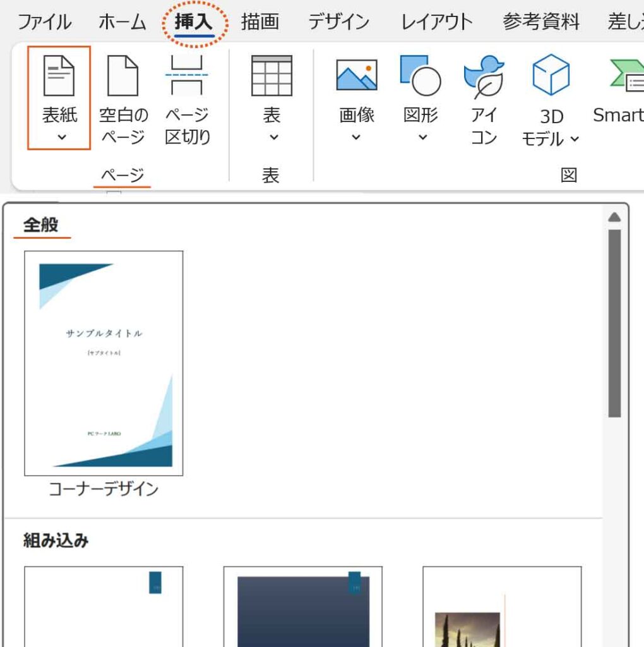Click the 表紙 cover page icon

(x=59, y=76)
